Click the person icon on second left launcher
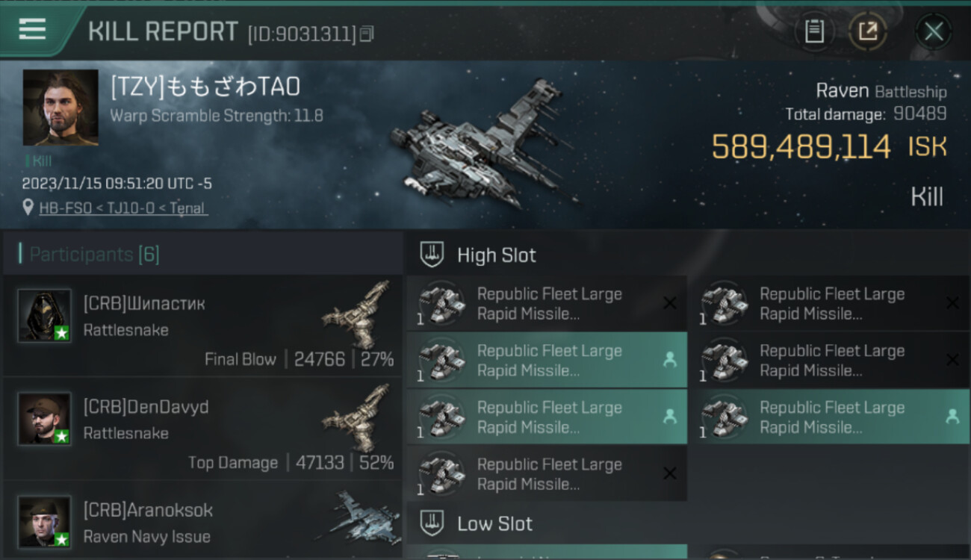This screenshot has height=560, width=971. (x=670, y=360)
